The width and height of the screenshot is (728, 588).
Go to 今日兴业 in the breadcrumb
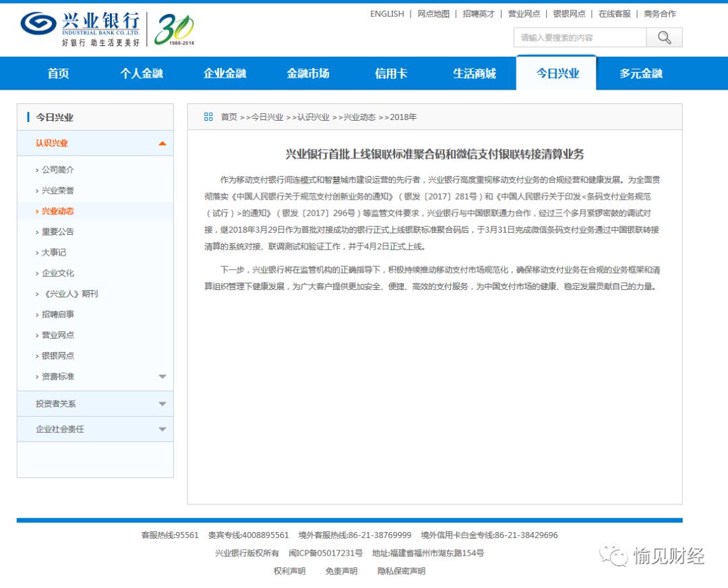[x=267, y=117]
